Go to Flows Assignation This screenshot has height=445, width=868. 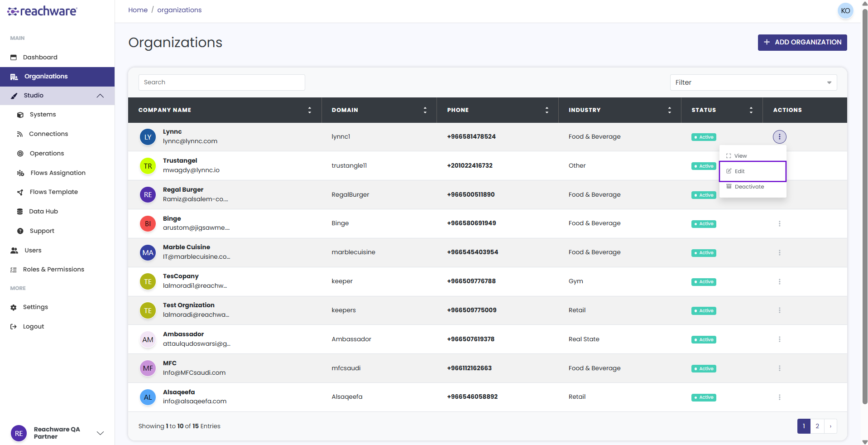[x=58, y=173]
